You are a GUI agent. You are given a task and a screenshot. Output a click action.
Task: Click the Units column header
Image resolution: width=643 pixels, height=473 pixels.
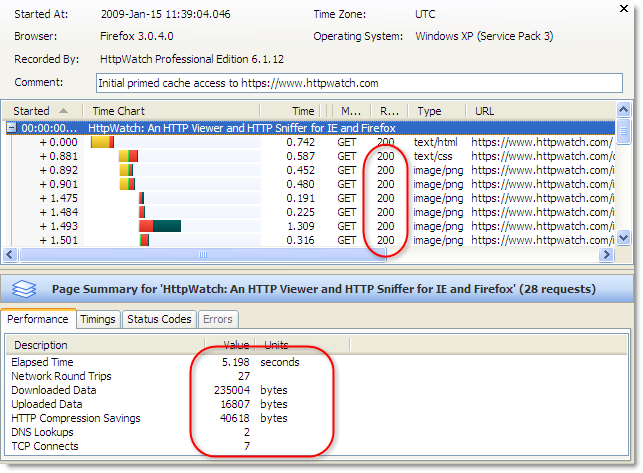click(303, 345)
